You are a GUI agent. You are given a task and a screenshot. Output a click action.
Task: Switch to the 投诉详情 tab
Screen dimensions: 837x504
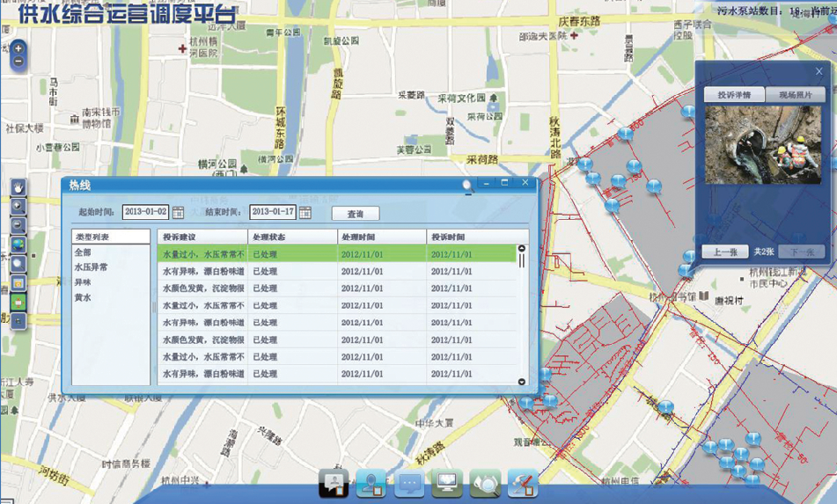pos(734,95)
